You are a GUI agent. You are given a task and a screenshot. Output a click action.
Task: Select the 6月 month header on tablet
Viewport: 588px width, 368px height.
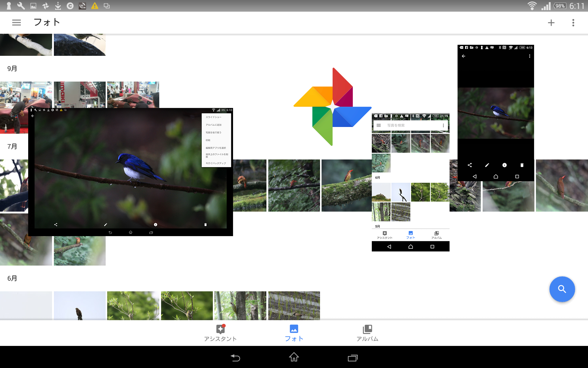pos(12,278)
